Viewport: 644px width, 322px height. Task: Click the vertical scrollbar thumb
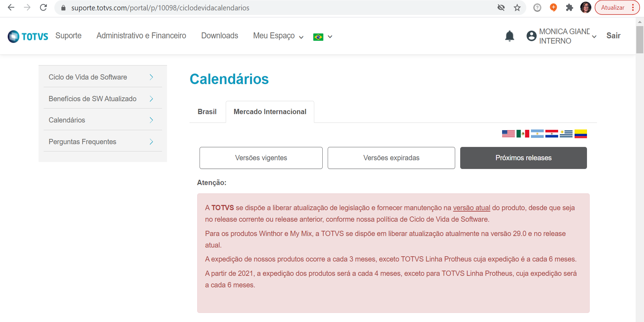[x=640, y=40]
